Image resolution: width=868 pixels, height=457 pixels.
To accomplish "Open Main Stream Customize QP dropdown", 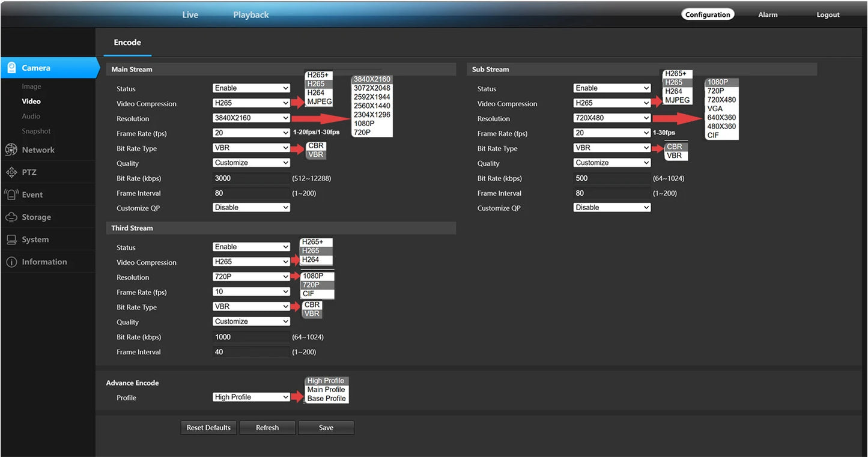I will pyautogui.click(x=252, y=208).
